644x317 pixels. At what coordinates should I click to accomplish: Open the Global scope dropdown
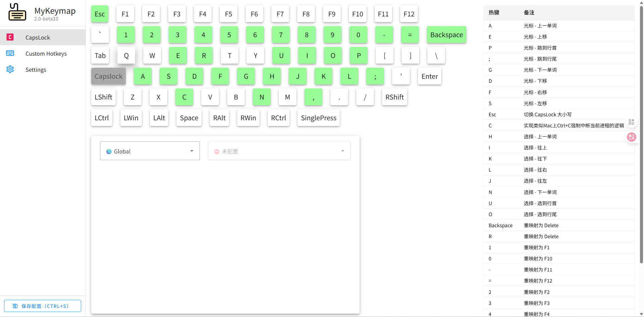click(x=150, y=151)
